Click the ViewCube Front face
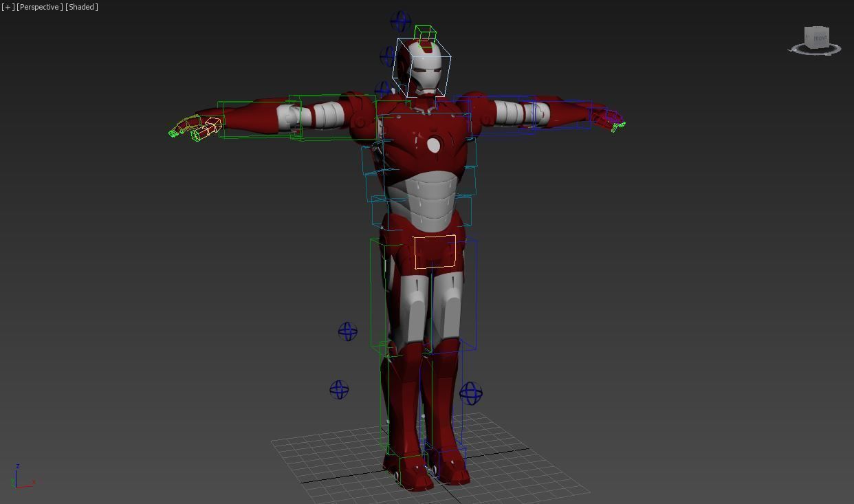Viewport: 854px width, 504px height. [820, 39]
